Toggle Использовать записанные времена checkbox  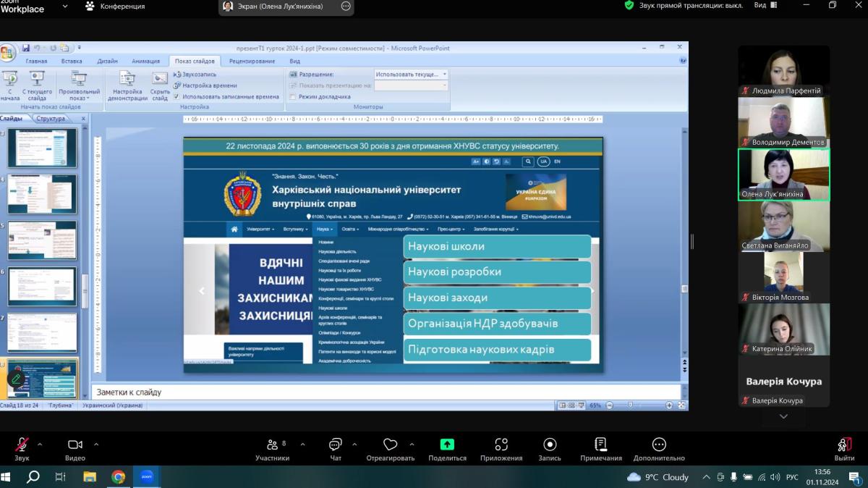click(176, 96)
